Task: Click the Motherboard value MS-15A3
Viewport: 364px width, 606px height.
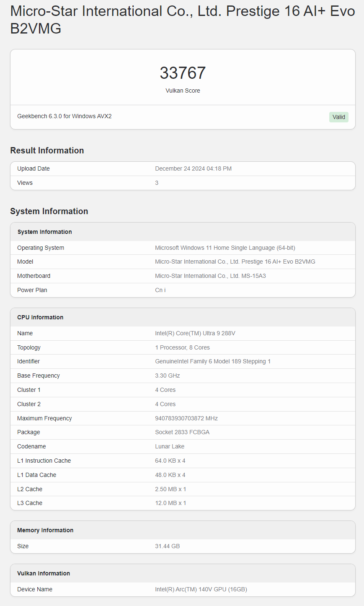Action: [210, 276]
